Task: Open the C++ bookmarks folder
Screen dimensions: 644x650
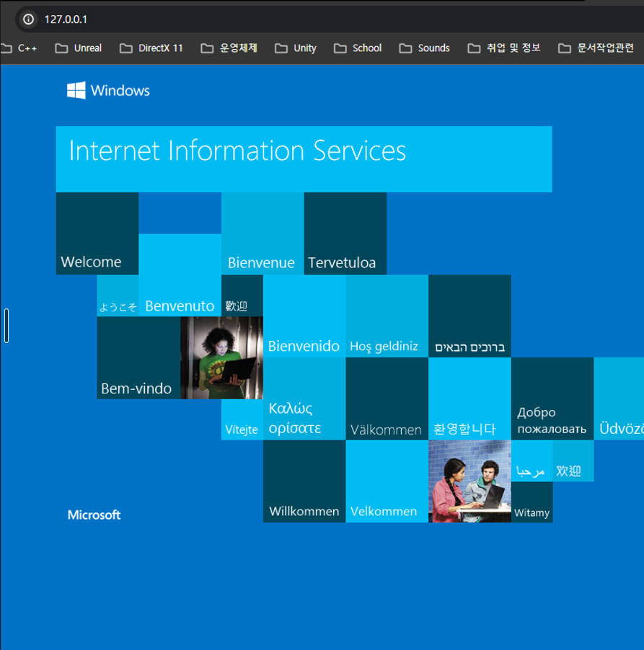Action: click(19, 48)
